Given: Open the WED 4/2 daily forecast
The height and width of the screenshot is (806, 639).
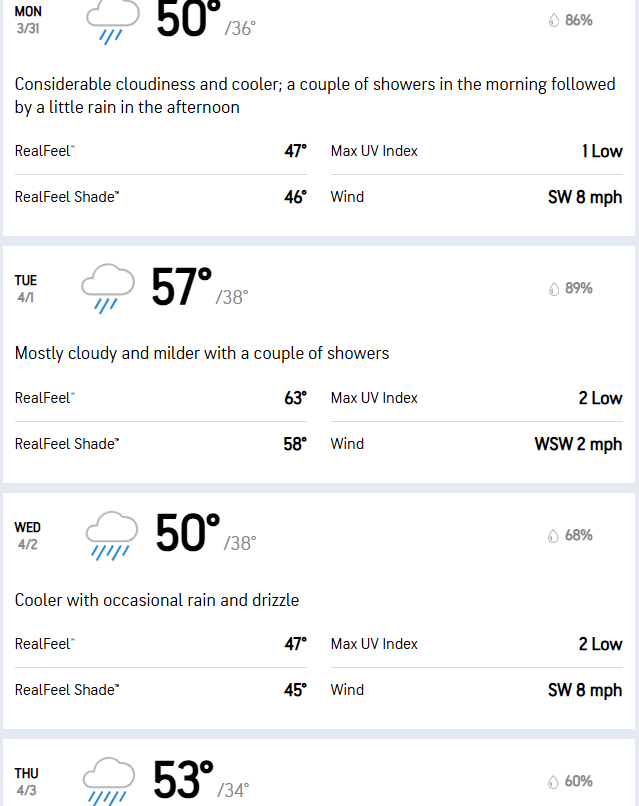Looking at the screenshot, I should [319, 611].
